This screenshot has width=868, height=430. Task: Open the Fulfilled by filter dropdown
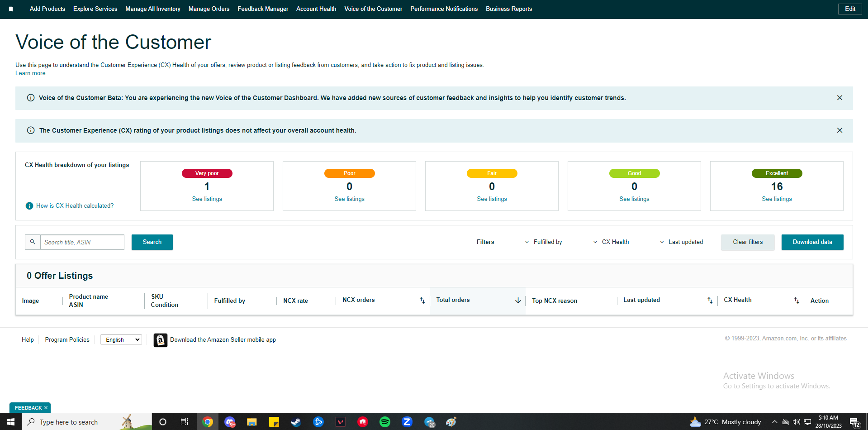(544, 242)
